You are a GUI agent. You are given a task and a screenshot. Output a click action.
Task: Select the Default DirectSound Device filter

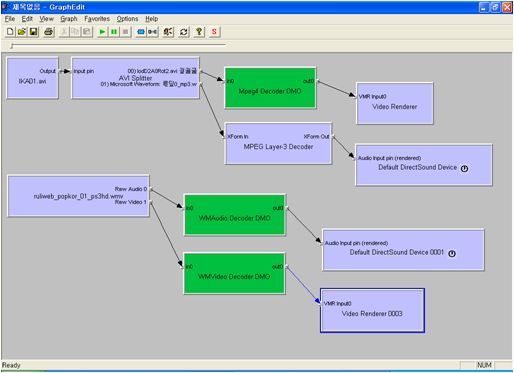click(x=424, y=165)
